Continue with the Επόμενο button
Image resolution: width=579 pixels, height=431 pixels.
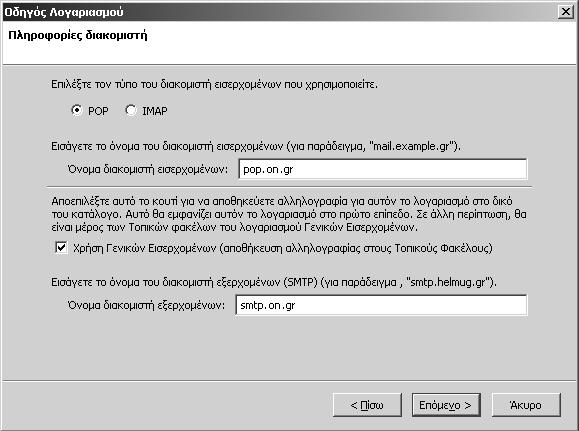[x=446, y=405]
